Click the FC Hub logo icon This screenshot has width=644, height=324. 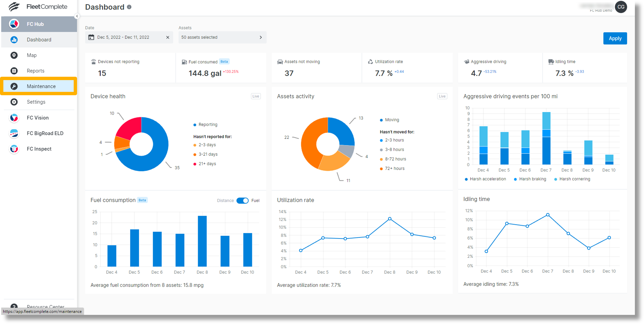pos(14,24)
